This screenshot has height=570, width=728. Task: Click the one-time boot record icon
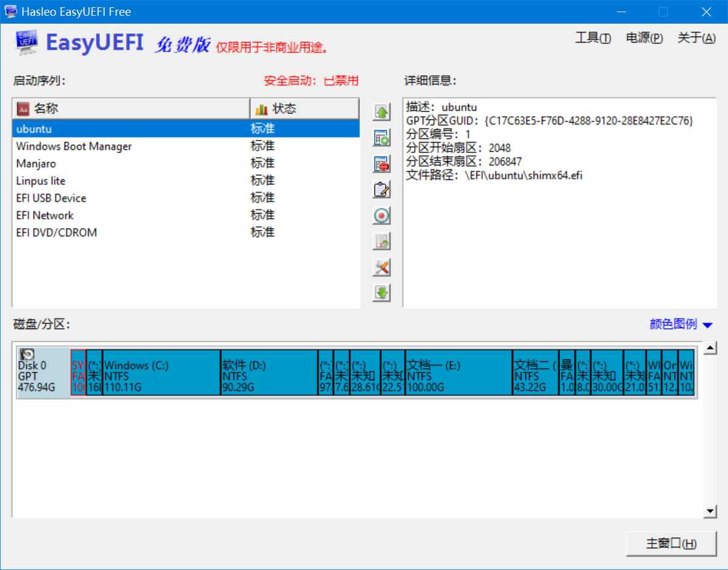381,215
